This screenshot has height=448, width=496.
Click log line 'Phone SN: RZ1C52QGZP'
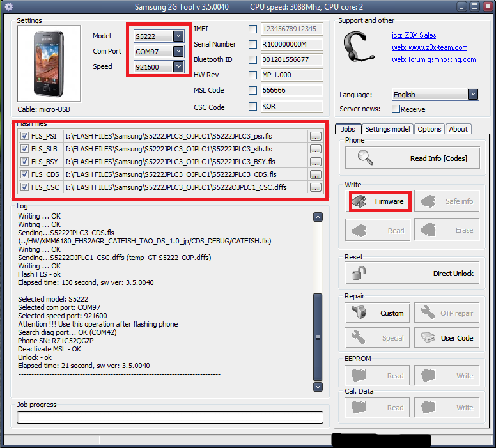(56, 341)
